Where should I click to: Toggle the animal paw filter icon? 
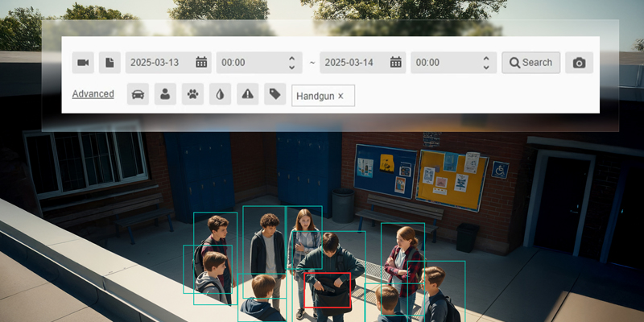point(192,94)
